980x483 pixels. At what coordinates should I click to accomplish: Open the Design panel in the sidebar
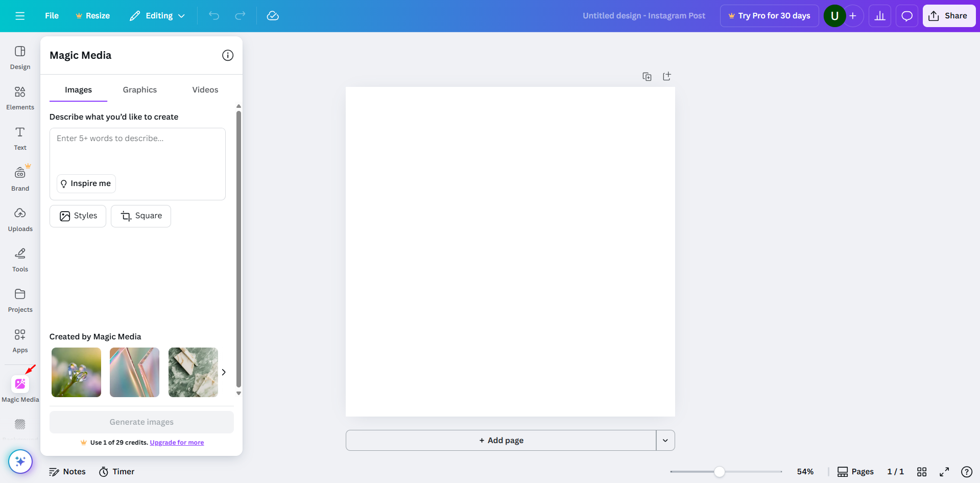click(19, 57)
